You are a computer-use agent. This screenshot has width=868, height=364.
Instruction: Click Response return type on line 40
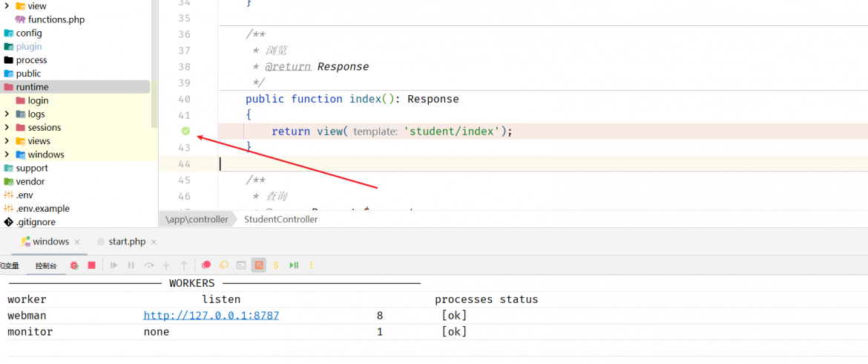(433, 99)
